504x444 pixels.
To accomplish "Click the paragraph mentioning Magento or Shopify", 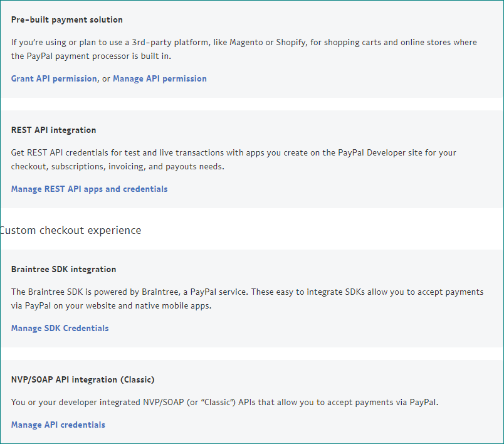I will pyautogui.click(x=244, y=49).
